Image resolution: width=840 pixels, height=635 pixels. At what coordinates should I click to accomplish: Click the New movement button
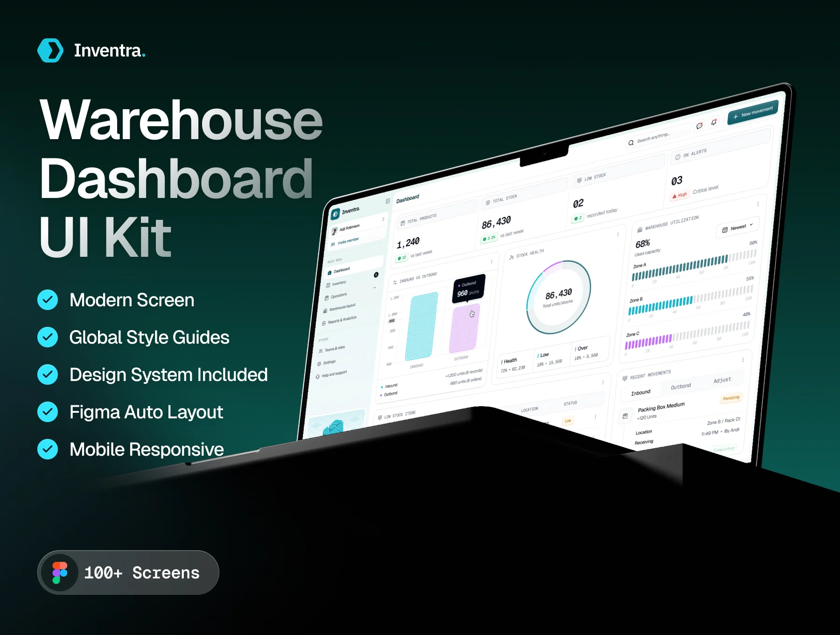(753, 112)
